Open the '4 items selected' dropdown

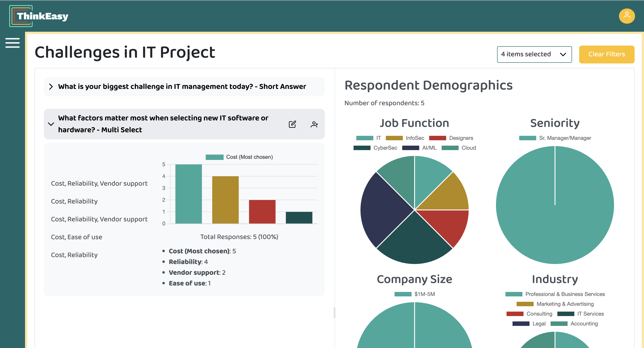[534, 54]
